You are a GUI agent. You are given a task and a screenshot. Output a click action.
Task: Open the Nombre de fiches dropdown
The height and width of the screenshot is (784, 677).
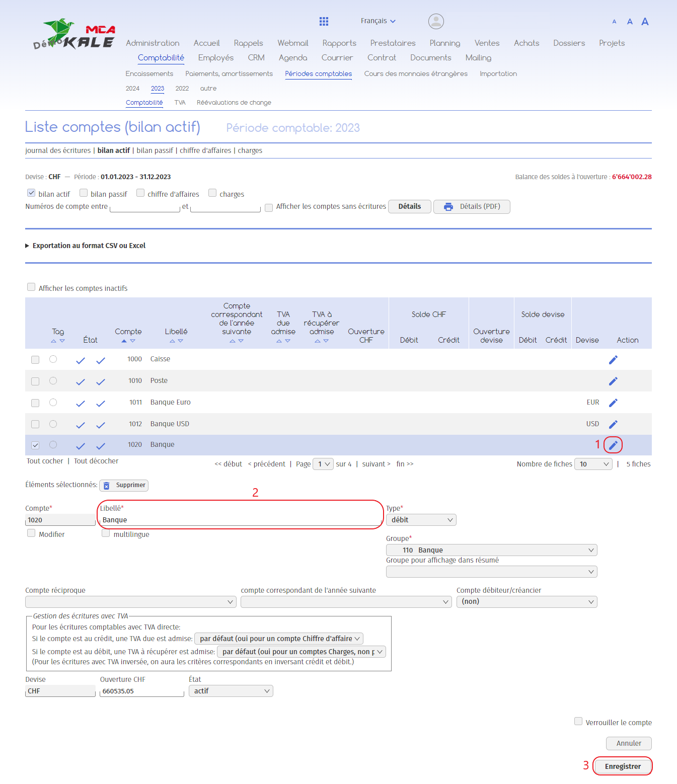(x=593, y=464)
